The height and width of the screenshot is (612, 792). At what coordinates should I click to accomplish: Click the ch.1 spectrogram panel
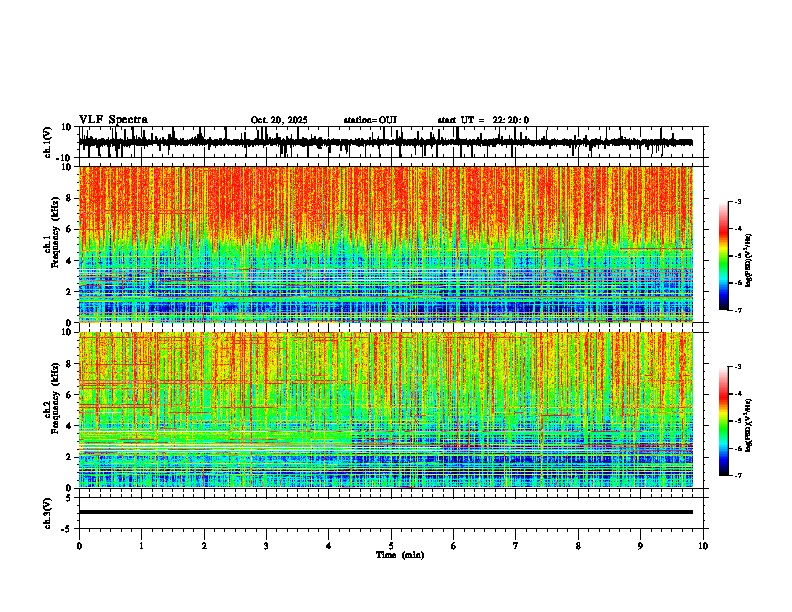point(386,244)
